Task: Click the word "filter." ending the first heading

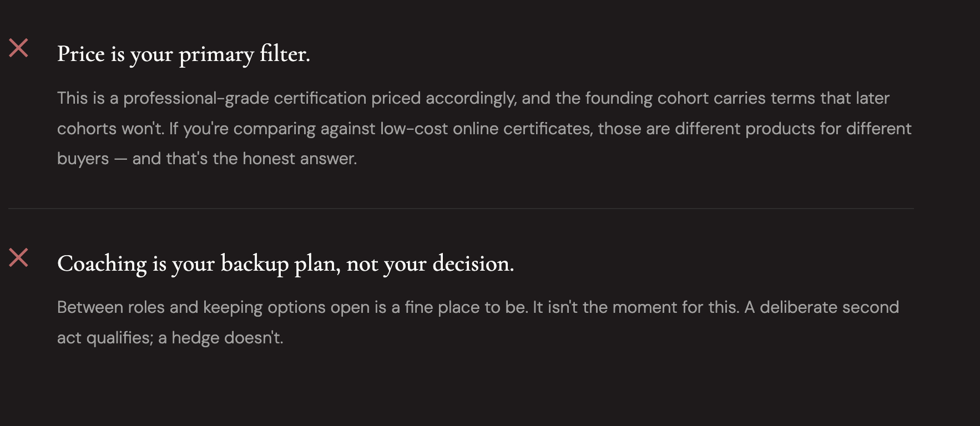Action: tap(285, 54)
